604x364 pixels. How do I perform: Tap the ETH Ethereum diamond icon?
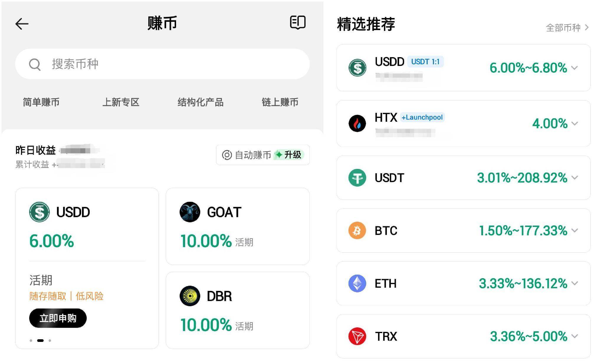(357, 283)
